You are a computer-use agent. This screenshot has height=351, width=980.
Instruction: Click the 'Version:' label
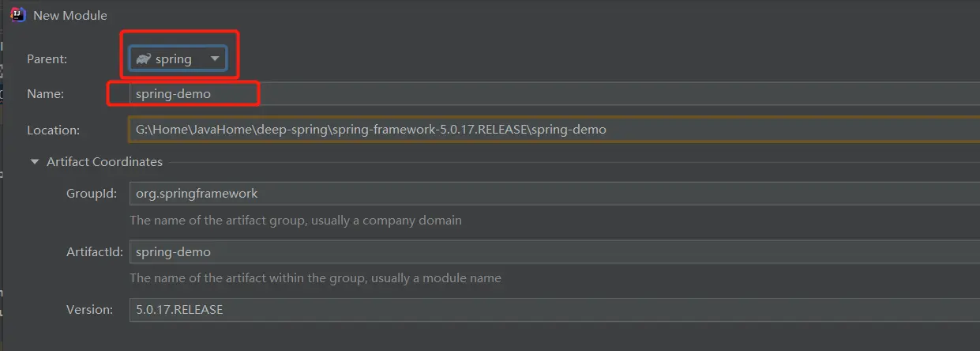(x=90, y=310)
